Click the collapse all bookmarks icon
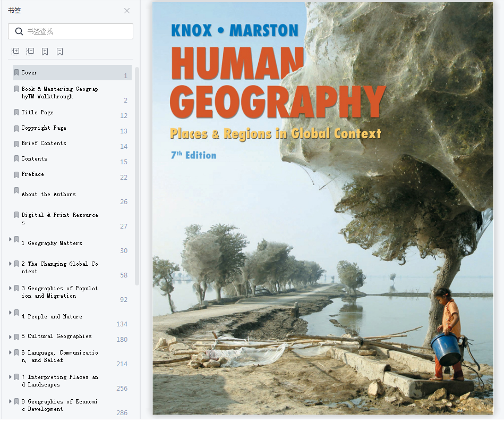This screenshot has width=504, height=421. tap(30, 52)
